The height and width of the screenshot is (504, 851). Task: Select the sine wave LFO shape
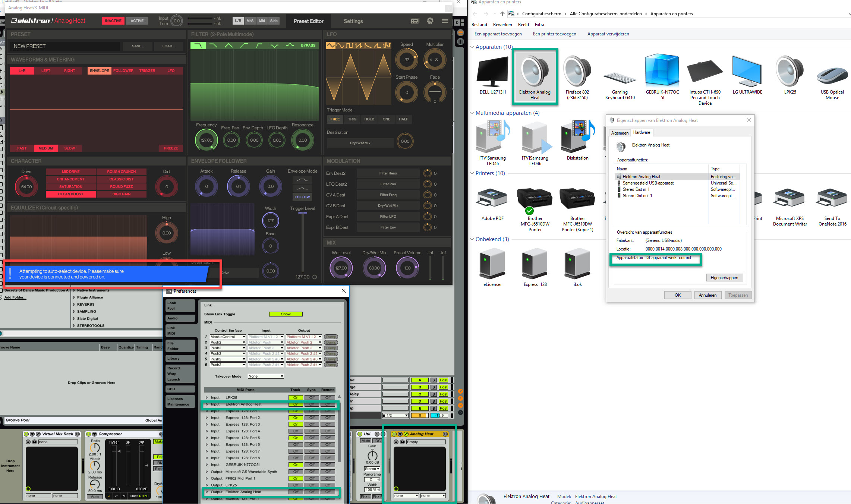click(340, 45)
